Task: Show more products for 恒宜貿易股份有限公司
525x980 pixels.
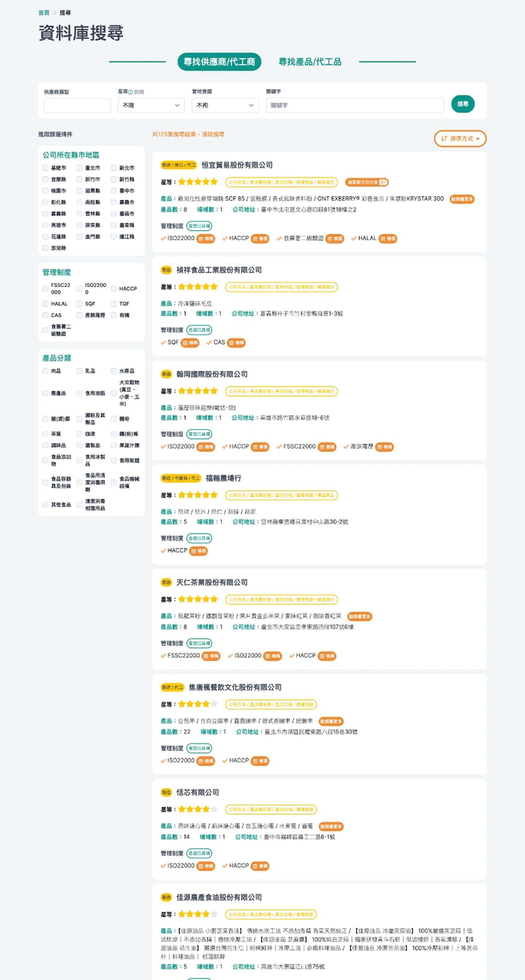Action: tap(462, 199)
